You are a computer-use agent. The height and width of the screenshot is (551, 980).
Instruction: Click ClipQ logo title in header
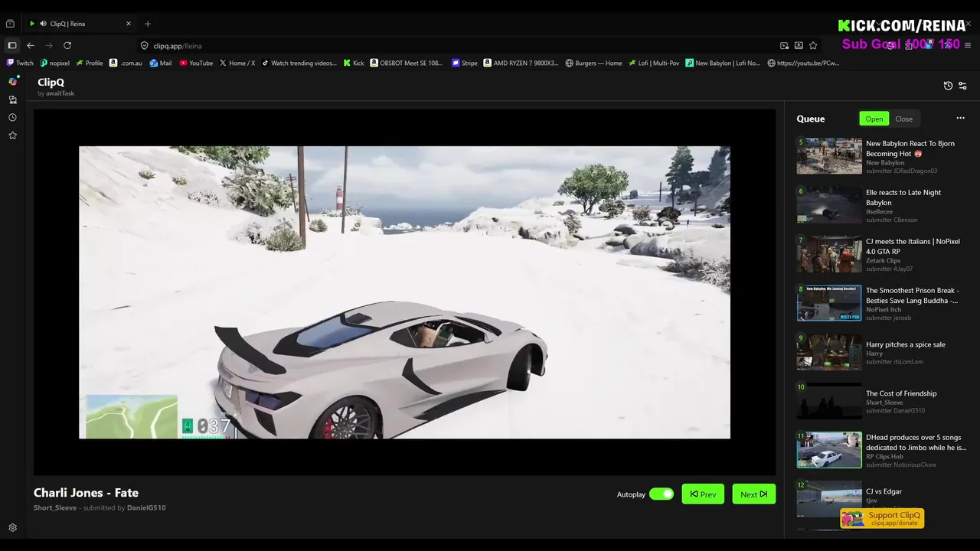point(51,82)
